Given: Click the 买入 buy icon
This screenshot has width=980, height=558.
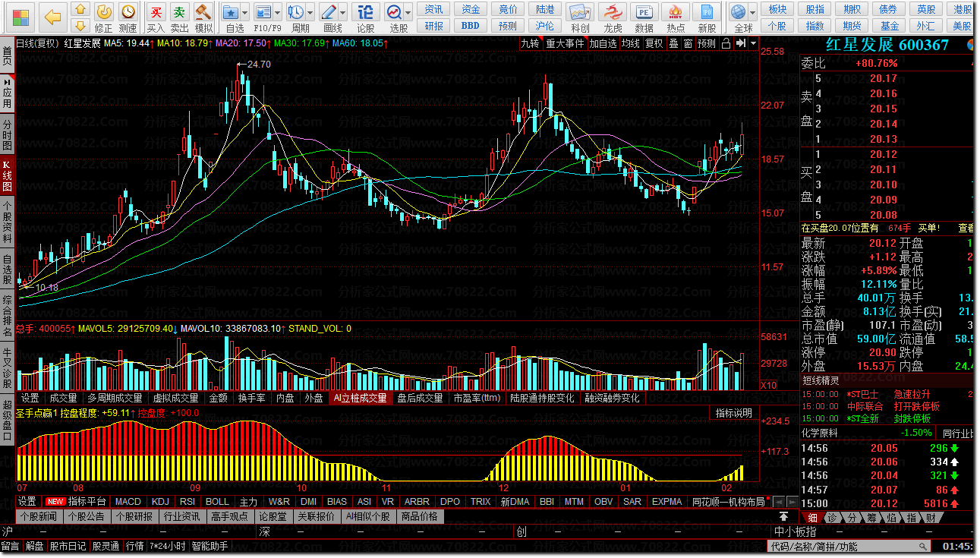Looking at the screenshot, I should [x=156, y=11].
